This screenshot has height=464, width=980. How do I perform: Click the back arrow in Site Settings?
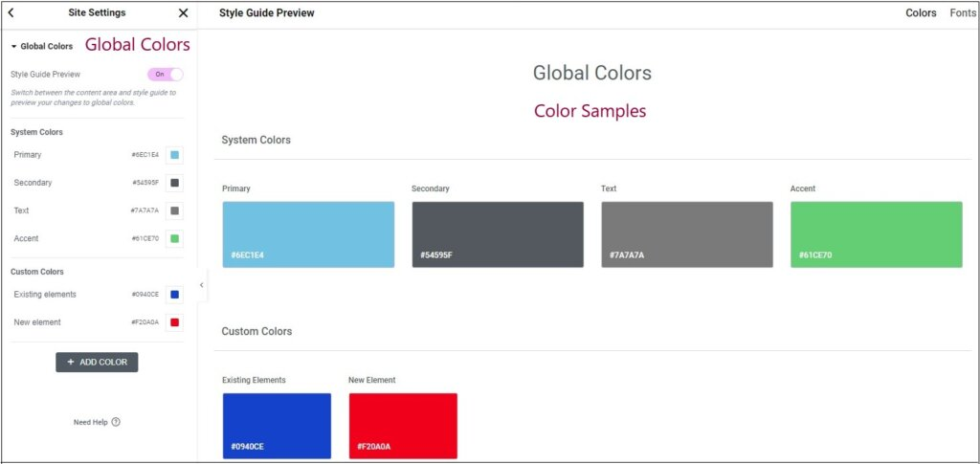point(11,13)
